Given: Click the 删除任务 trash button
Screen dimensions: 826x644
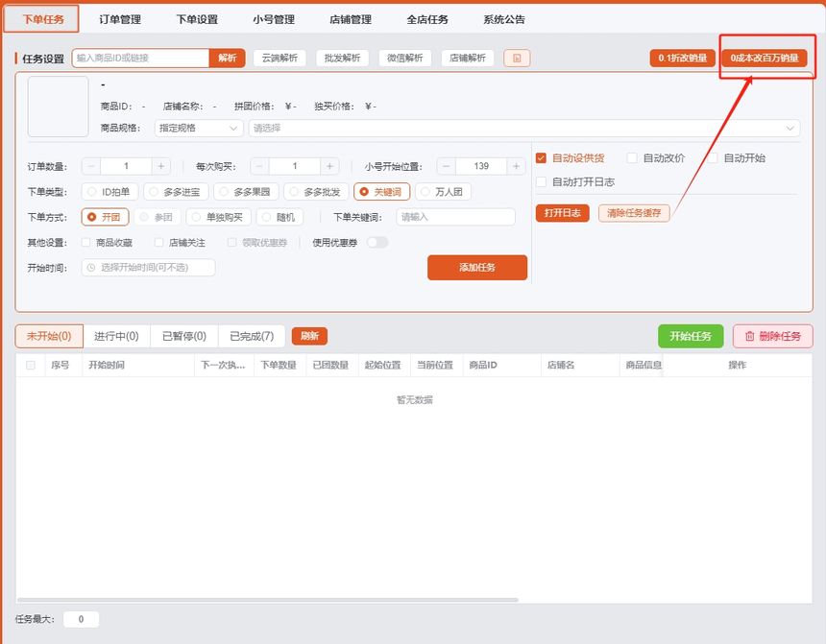Looking at the screenshot, I should 773,336.
